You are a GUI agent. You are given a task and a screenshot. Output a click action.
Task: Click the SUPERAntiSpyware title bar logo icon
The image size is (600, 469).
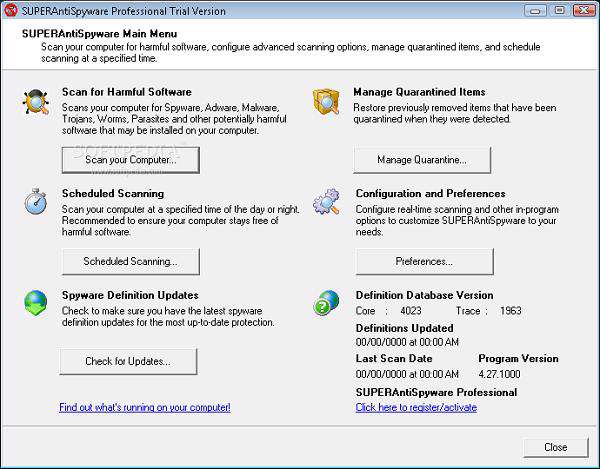pyautogui.click(x=10, y=10)
